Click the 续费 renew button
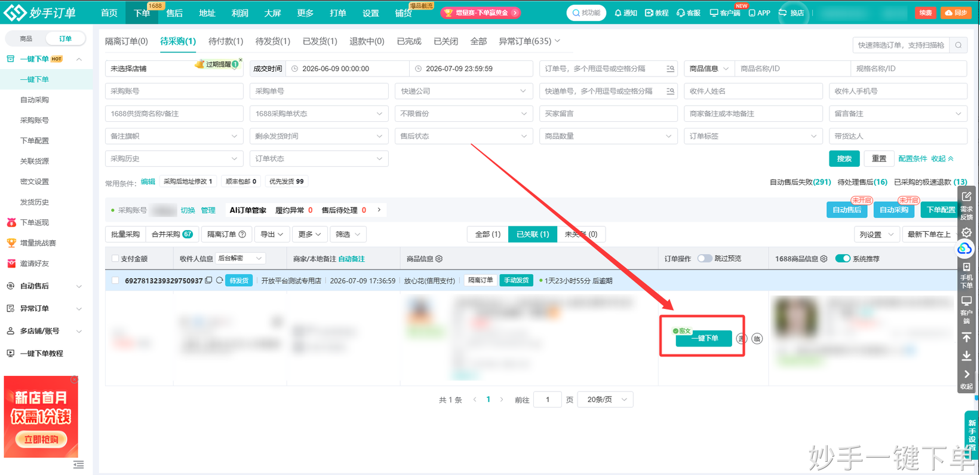980x475 pixels. tap(926, 13)
